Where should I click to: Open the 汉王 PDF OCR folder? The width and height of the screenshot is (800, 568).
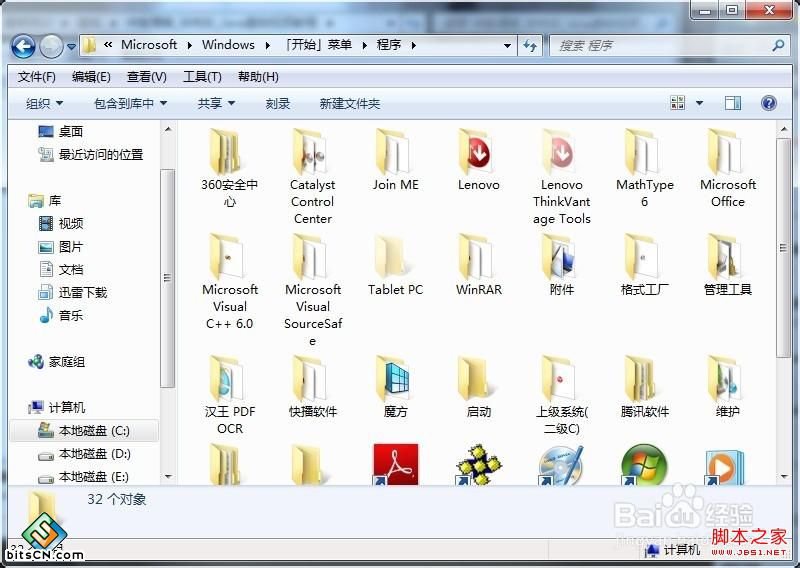click(x=229, y=394)
